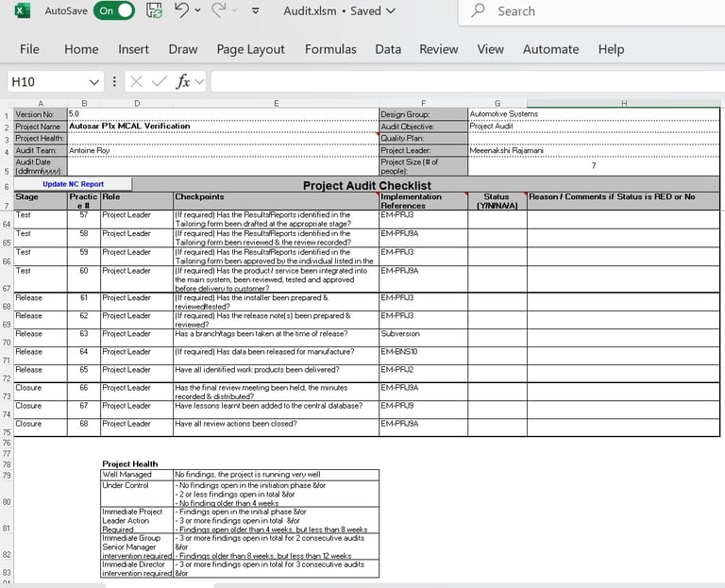The width and height of the screenshot is (725, 588).
Task: Click the Antoine Roy audit team cell
Action: (223, 151)
